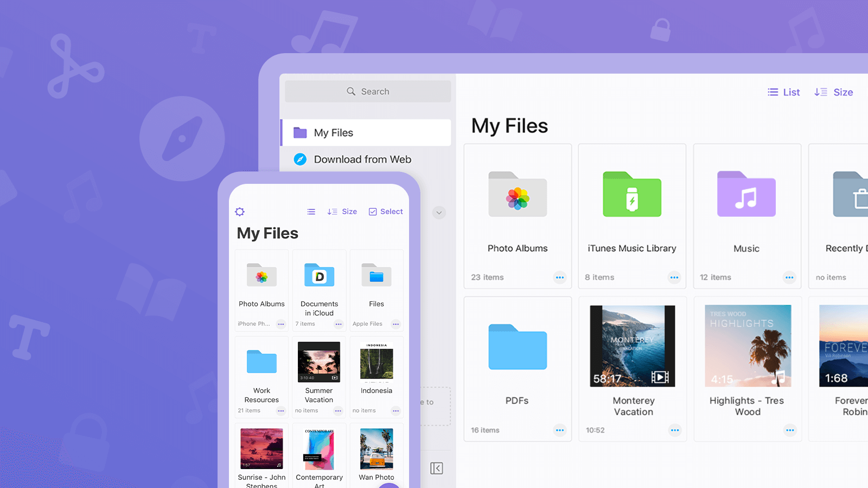
Task: Click the '12 items' label under Music
Action: tap(716, 278)
